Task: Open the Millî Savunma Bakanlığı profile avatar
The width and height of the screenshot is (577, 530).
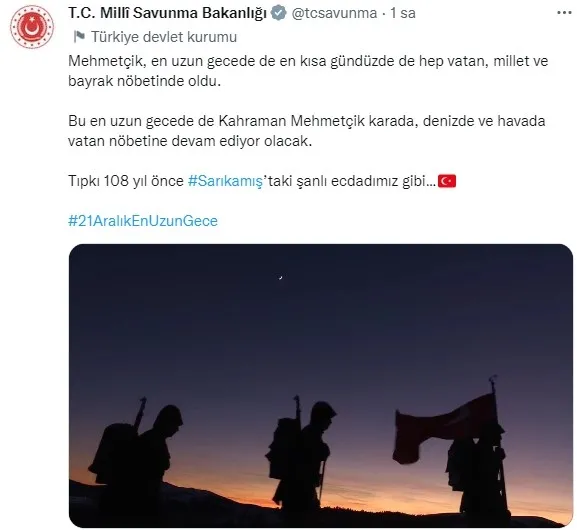Action: [32, 27]
